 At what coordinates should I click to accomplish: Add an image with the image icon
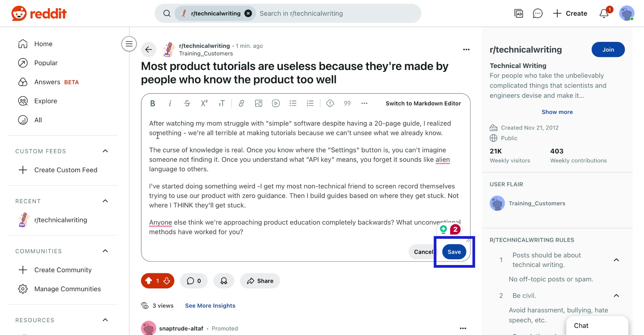259,103
